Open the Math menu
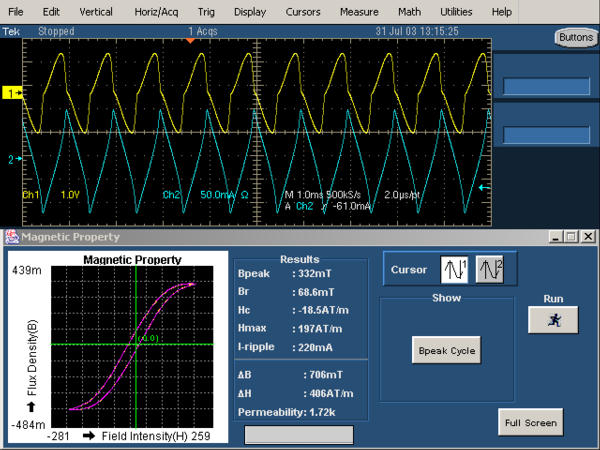 pos(409,11)
